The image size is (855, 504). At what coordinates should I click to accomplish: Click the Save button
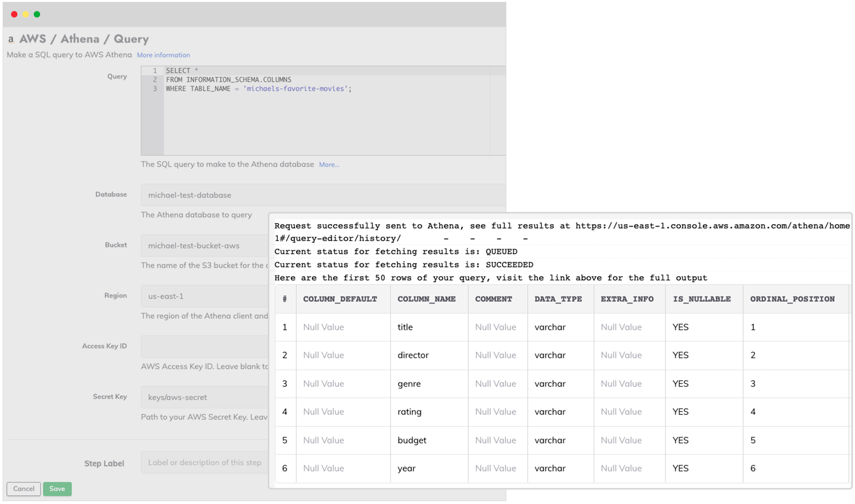[57, 489]
